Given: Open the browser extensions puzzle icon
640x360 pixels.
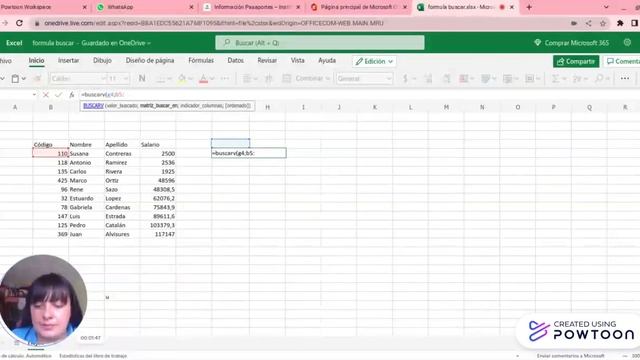Looking at the screenshot, I should 620,23.
